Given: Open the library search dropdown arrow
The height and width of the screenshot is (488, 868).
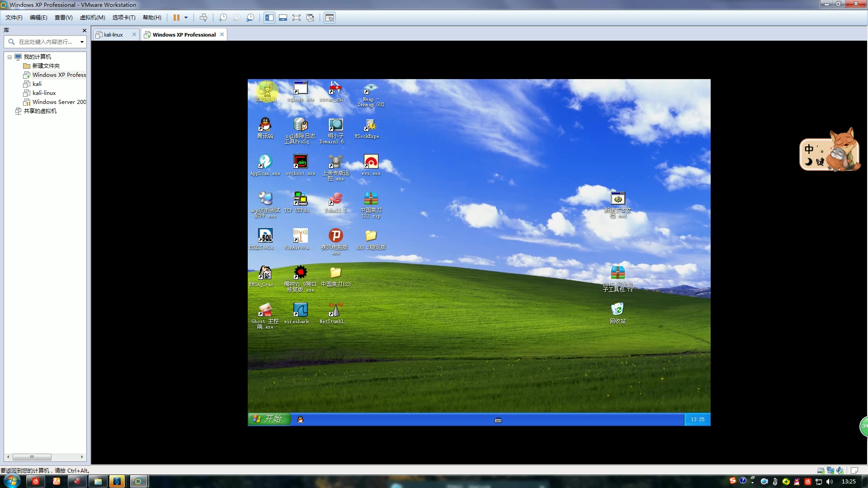Looking at the screenshot, I should 82,42.
